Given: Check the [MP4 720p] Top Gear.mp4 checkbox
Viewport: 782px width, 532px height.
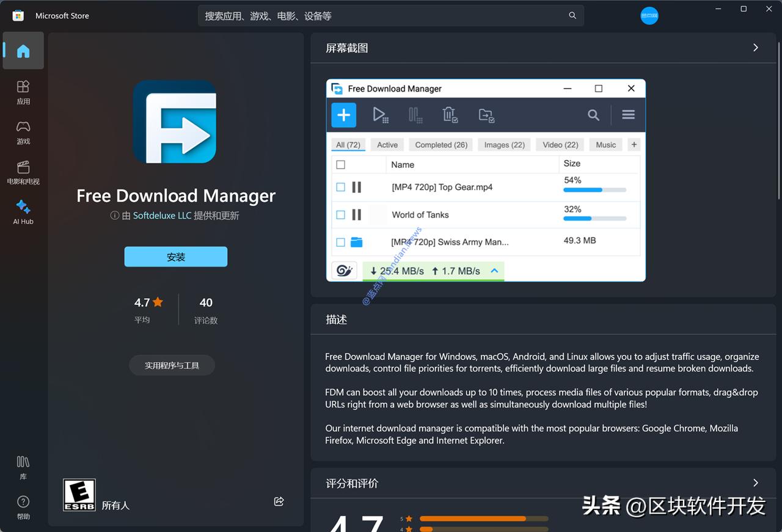Looking at the screenshot, I should tap(340, 187).
